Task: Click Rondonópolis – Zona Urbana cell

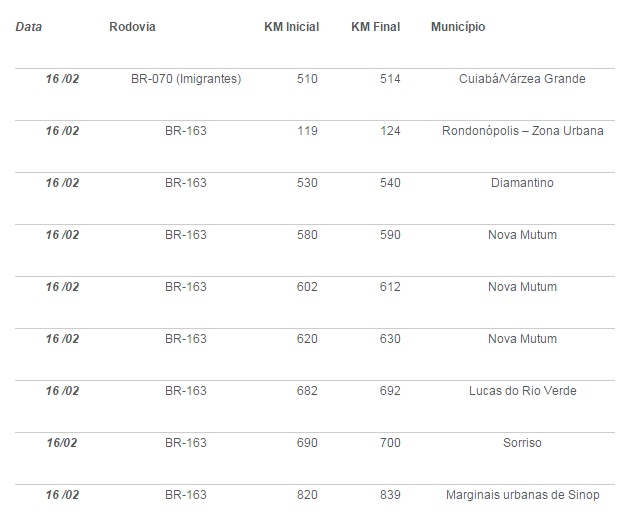Action: point(522,131)
